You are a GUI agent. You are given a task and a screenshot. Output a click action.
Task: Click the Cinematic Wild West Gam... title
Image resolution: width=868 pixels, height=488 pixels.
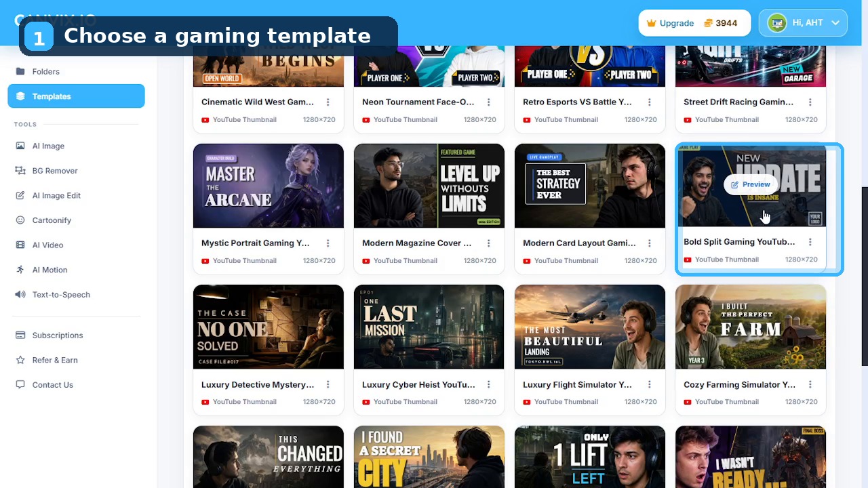[258, 102]
